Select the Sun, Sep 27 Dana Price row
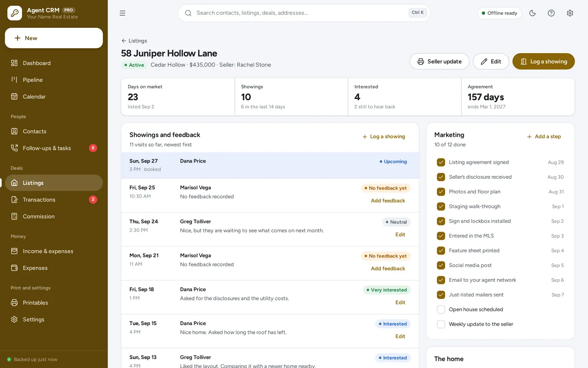This screenshot has height=368, width=588. coord(270,165)
